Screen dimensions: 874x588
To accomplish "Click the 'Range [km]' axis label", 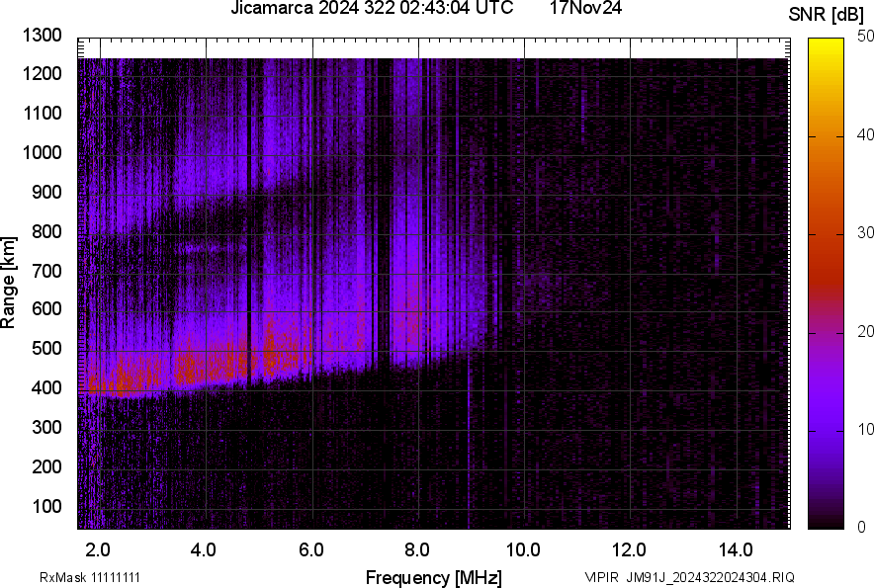I will pyautogui.click(x=8, y=283).
